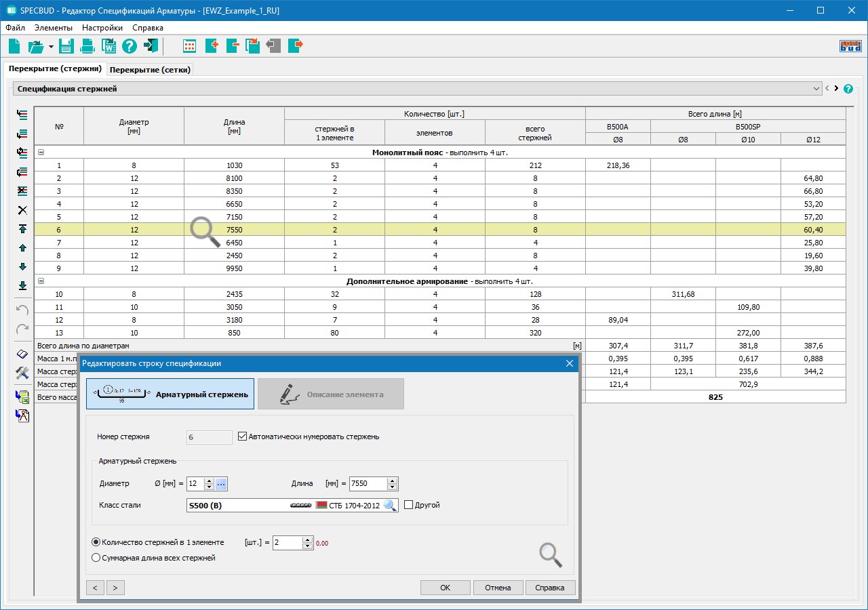Click the Export to Excel sidebar icon

22,397
